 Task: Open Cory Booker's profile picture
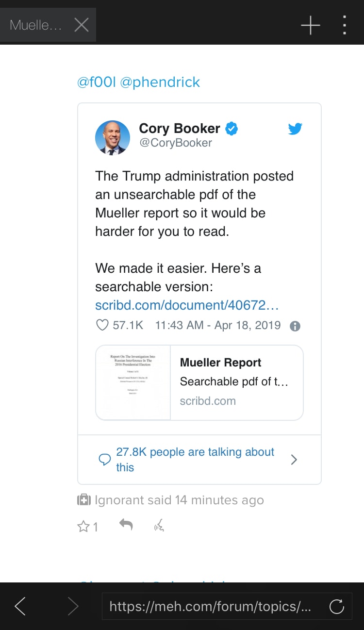click(113, 138)
